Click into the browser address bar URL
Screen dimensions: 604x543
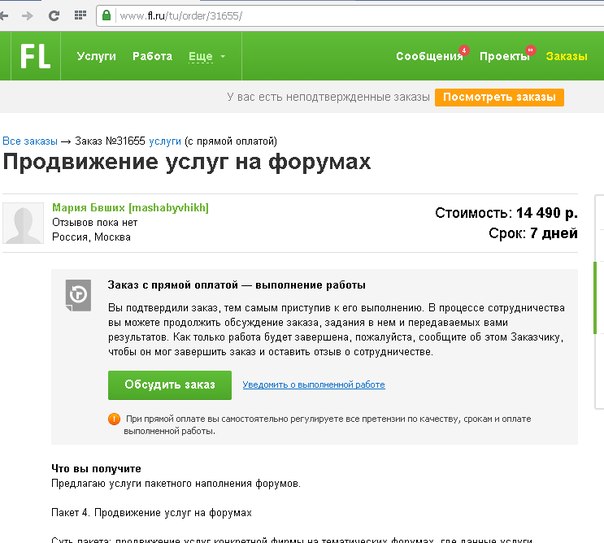(300, 17)
